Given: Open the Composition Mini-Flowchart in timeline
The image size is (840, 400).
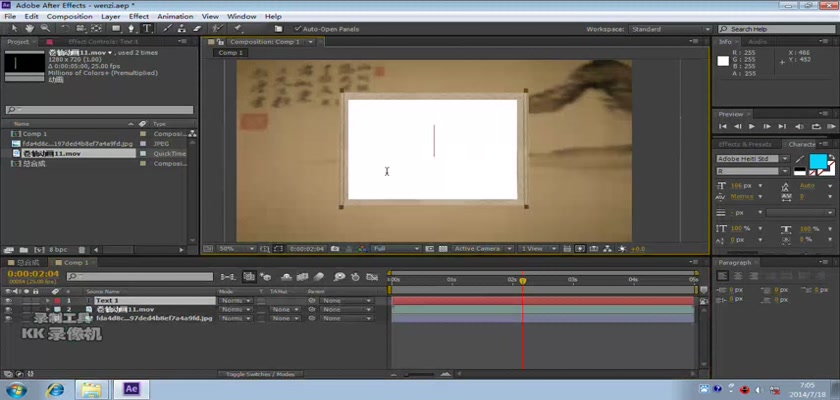Looking at the screenshot, I should coord(228,277).
